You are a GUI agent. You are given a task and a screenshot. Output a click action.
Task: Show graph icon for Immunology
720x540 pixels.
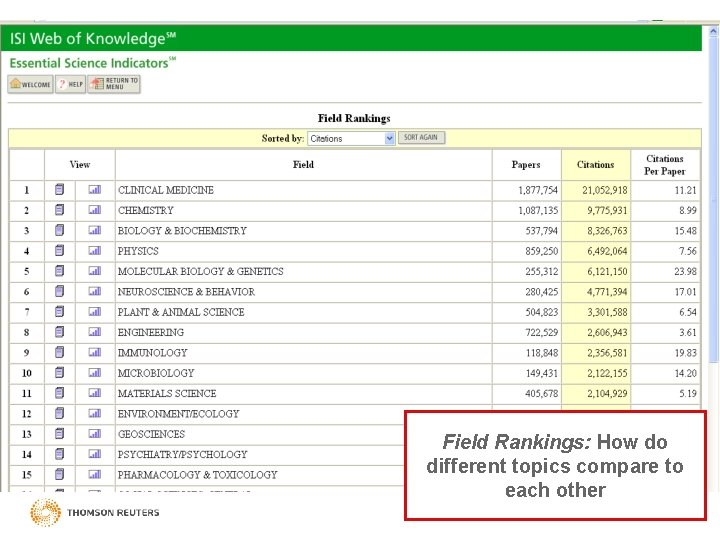coord(95,352)
